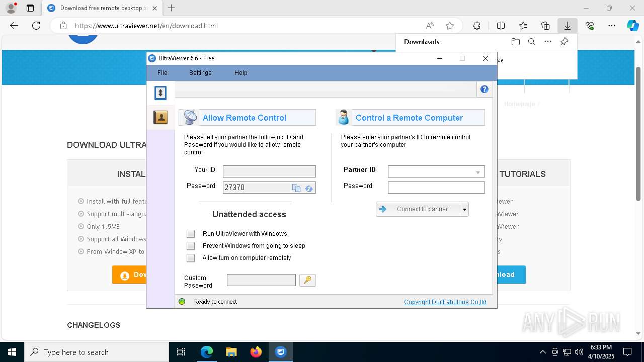Viewport: 644px width, 362px height.
Task: Open Edge settings and more menu
Action: point(611,26)
